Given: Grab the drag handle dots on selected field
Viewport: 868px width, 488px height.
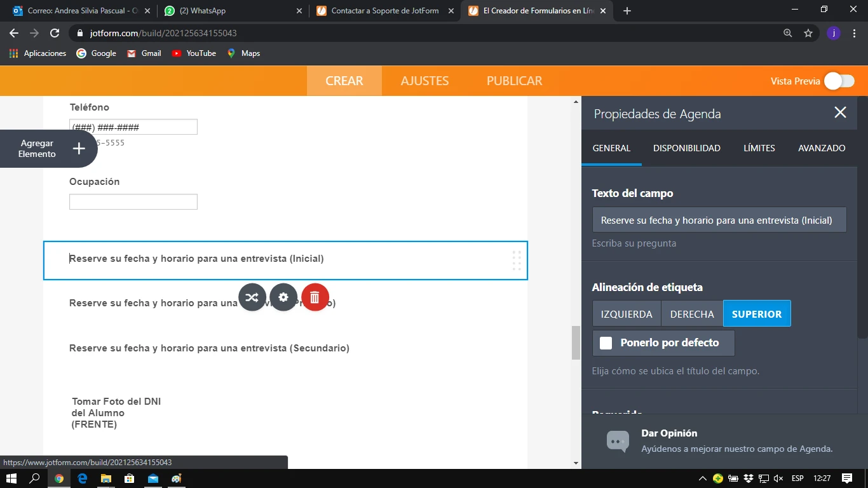Looking at the screenshot, I should tap(516, 260).
